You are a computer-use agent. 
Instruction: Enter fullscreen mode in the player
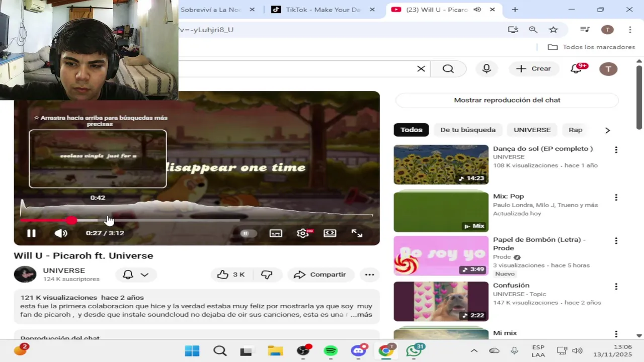357,233
